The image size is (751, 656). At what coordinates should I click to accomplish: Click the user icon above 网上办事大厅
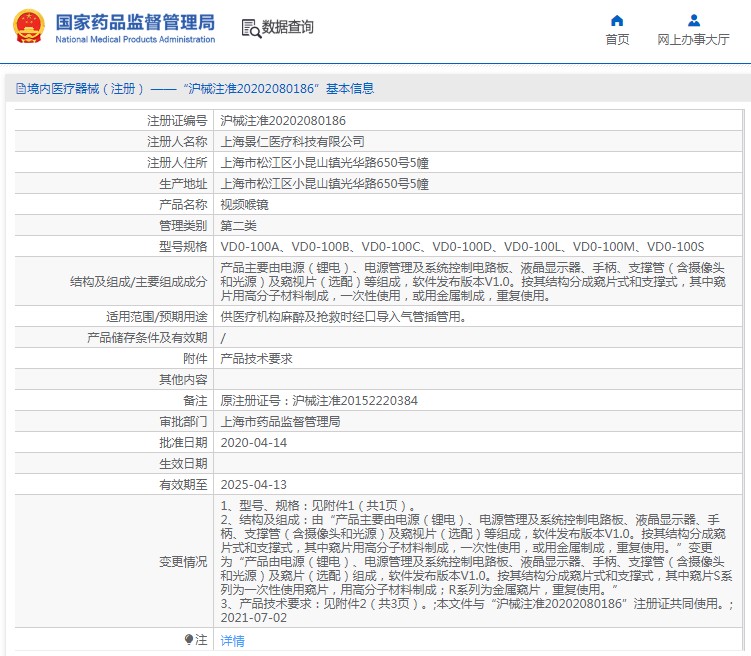click(693, 20)
